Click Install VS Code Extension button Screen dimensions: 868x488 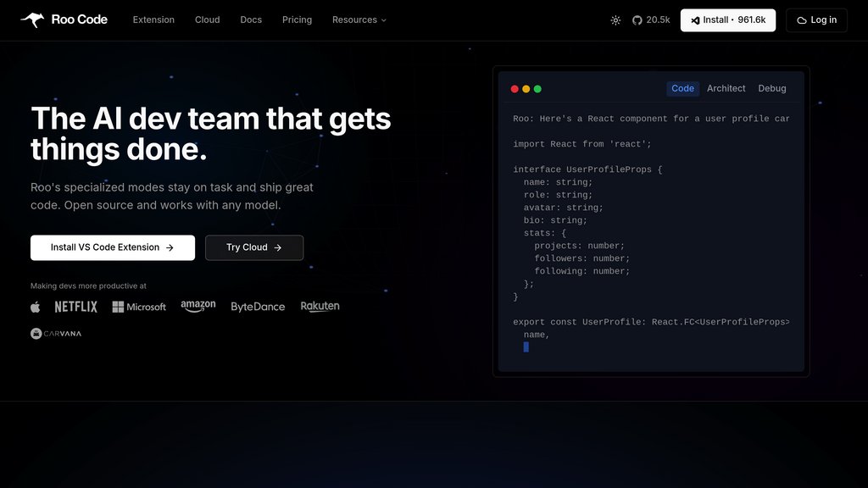click(113, 247)
